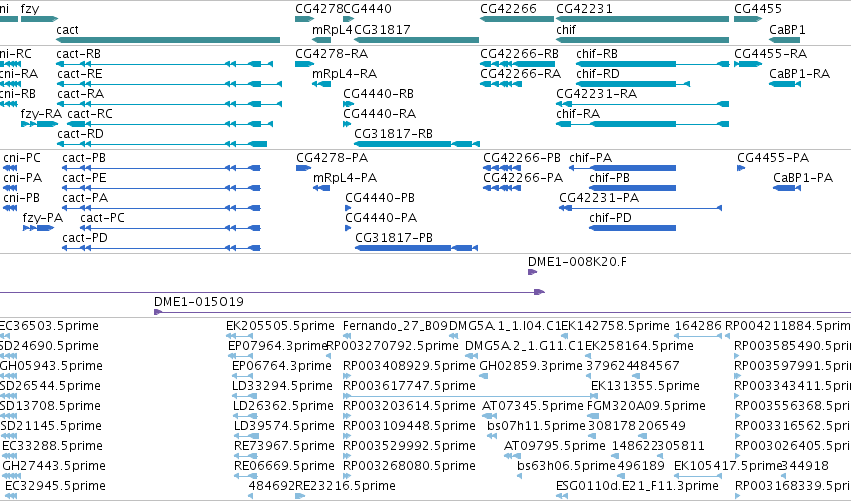Select the DME1-015O19 clone label
Screen dimensions: 851x501
click(199, 302)
